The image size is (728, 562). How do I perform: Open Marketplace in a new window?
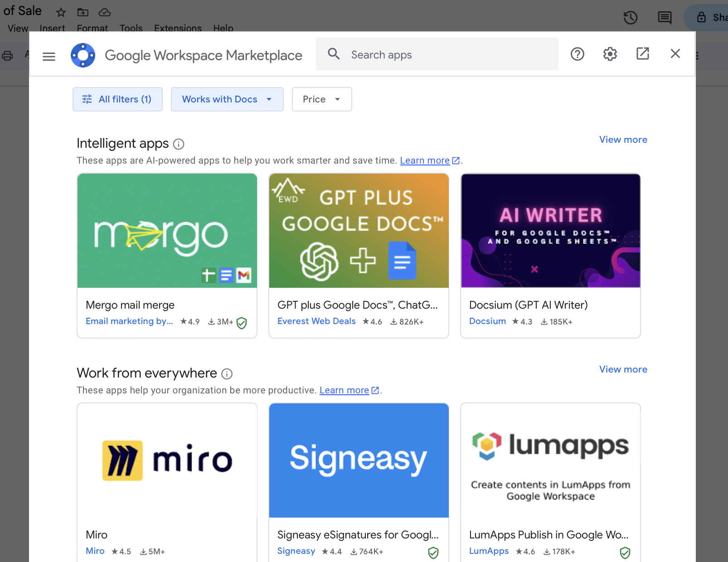(x=642, y=54)
